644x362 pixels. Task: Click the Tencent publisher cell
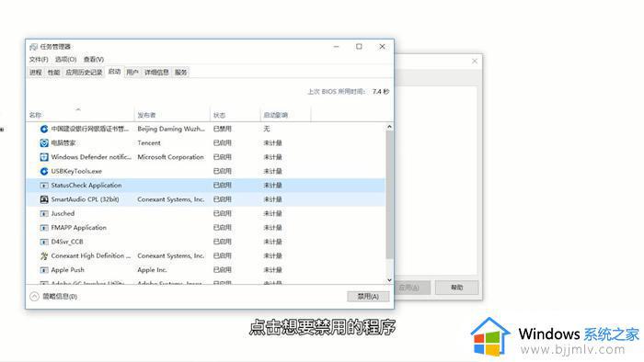pos(149,143)
